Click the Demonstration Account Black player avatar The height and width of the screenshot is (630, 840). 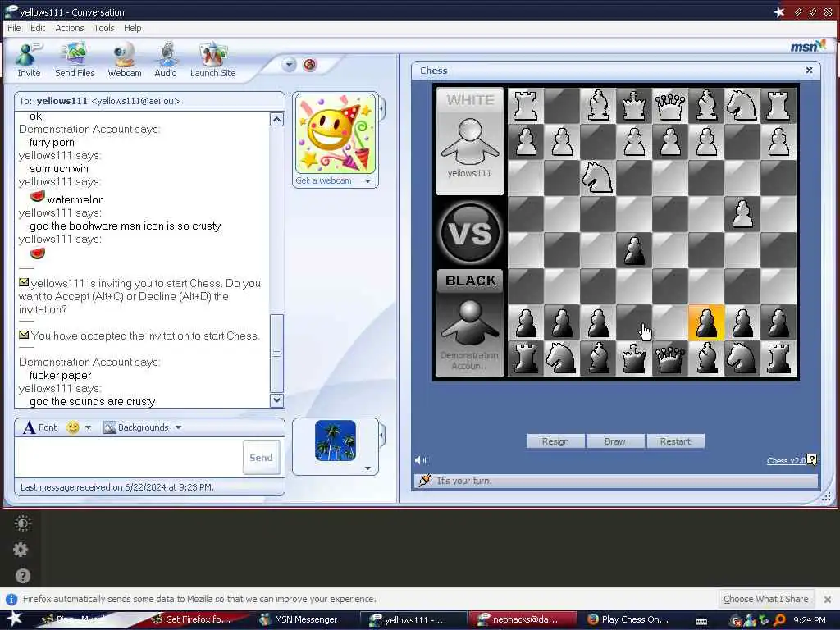(x=470, y=322)
